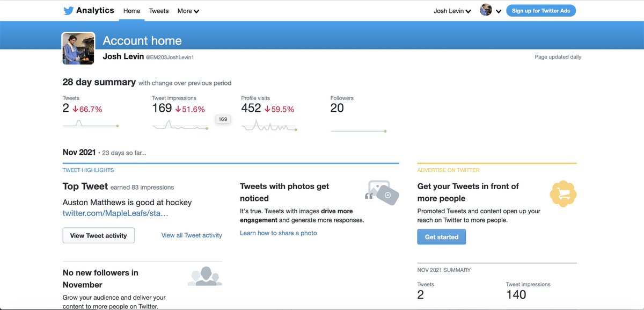Click the 'Account home' page title
Screen dimensions: 644x310
pos(142,41)
